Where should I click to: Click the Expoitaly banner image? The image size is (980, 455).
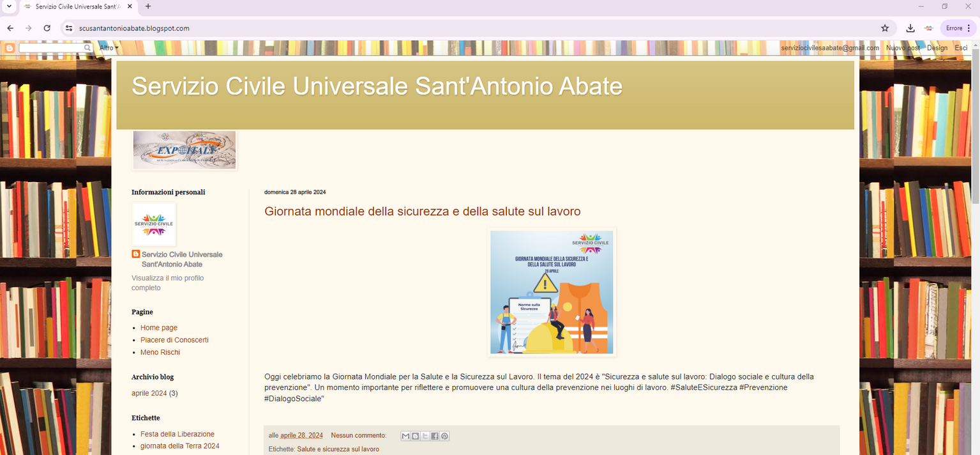(185, 150)
